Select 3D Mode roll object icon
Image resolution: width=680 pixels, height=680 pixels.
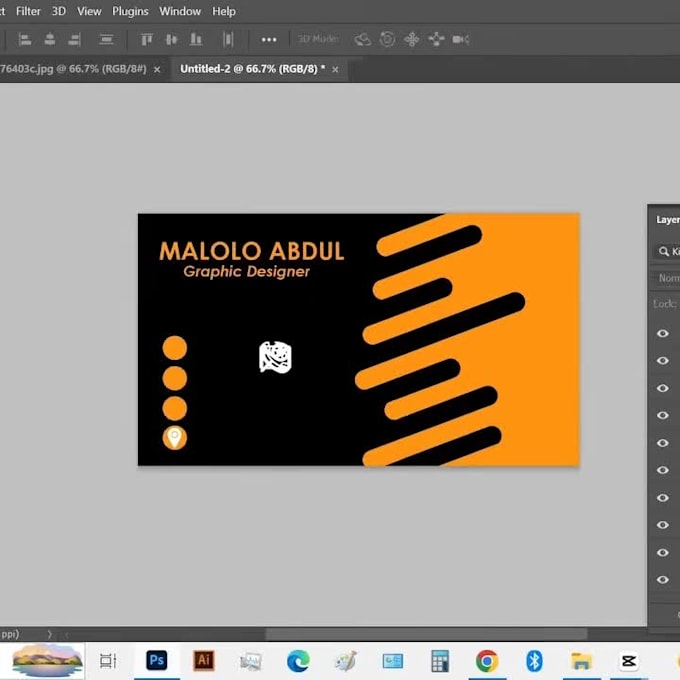coord(387,39)
